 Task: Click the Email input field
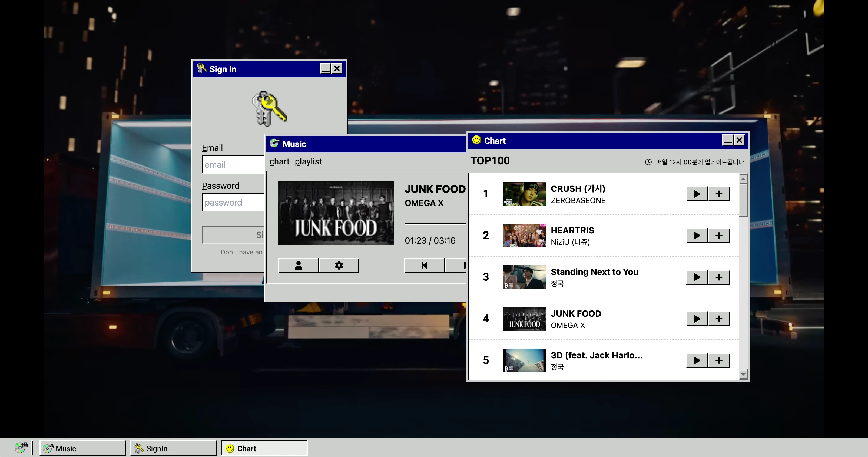tap(233, 164)
